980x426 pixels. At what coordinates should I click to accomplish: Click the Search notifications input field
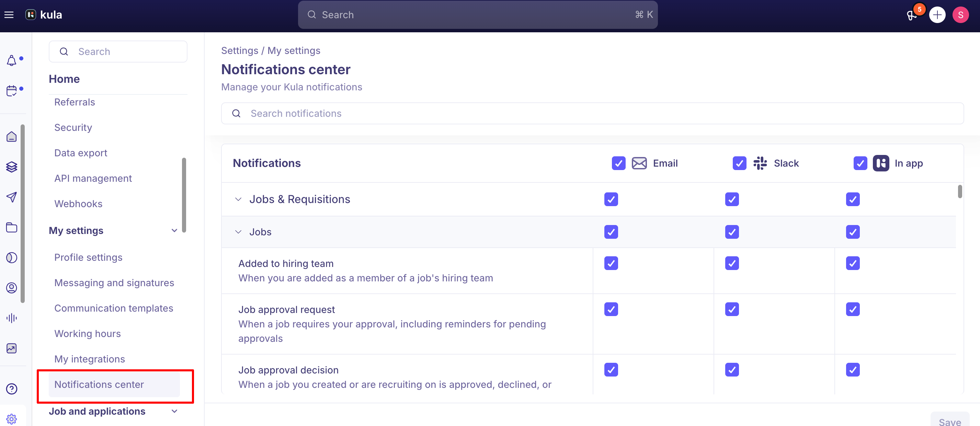(592, 113)
